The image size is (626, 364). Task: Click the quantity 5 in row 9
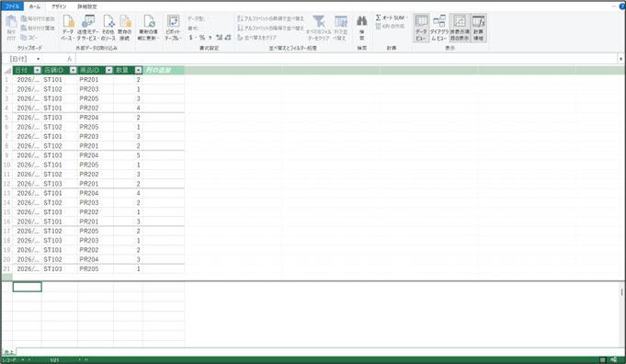(x=128, y=155)
